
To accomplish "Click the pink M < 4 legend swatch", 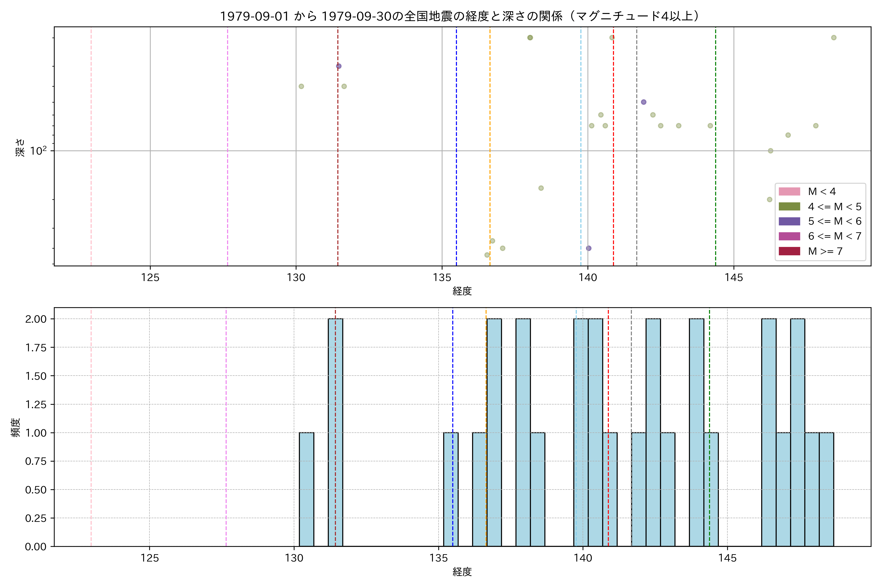I will pos(789,192).
